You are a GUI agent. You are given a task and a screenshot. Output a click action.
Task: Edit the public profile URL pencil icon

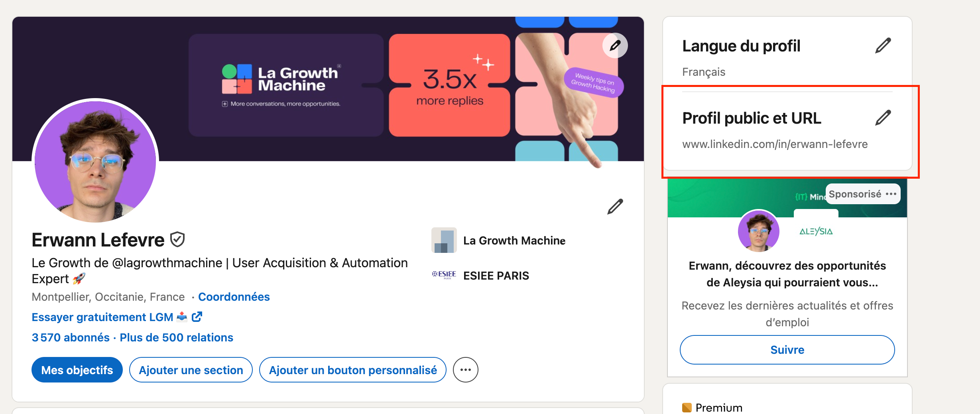click(884, 117)
